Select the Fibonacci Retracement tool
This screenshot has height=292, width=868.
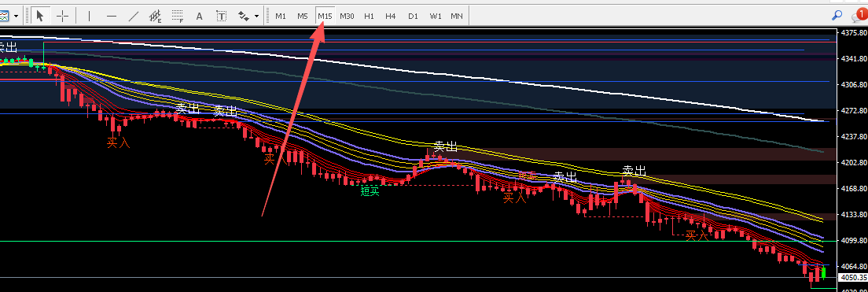point(178,16)
